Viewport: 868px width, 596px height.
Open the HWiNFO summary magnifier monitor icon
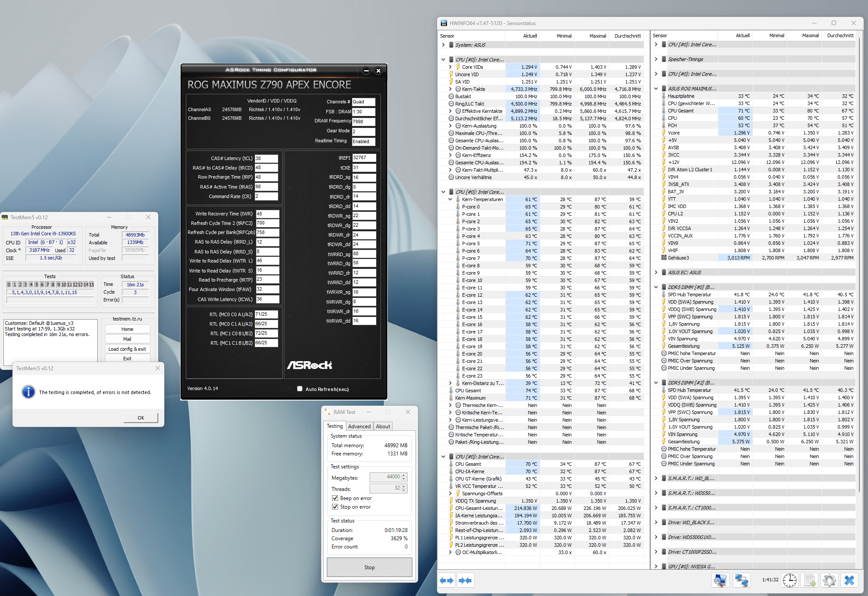coord(720,580)
